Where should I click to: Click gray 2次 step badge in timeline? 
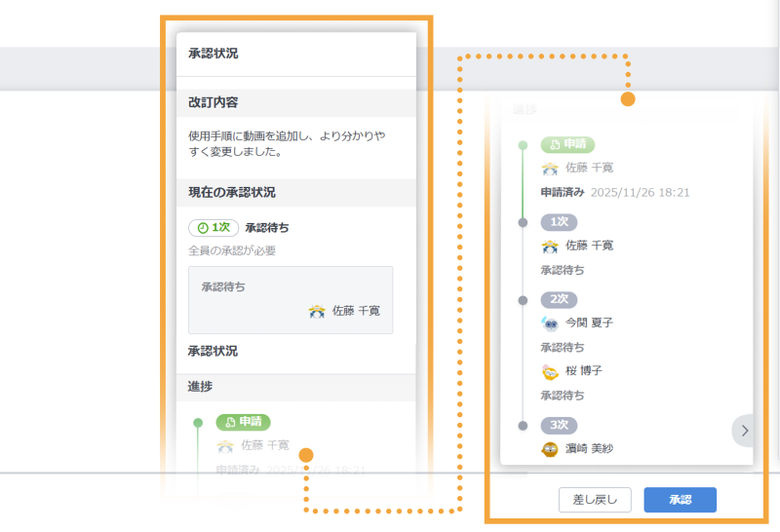point(559,299)
